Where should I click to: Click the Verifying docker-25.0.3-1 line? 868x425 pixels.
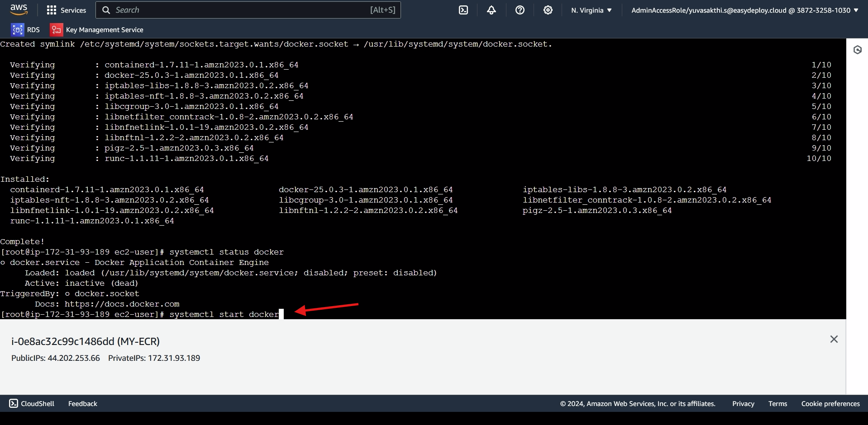pos(144,75)
